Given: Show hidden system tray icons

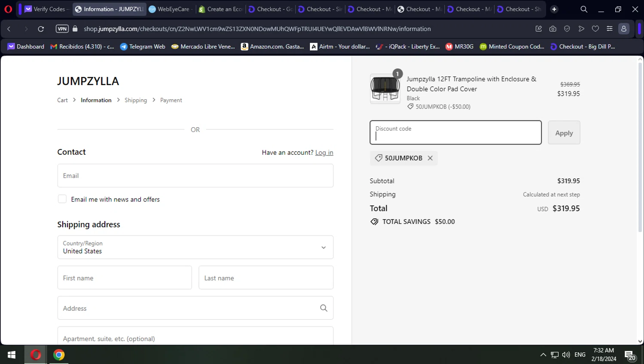Looking at the screenshot, I should (x=543, y=355).
